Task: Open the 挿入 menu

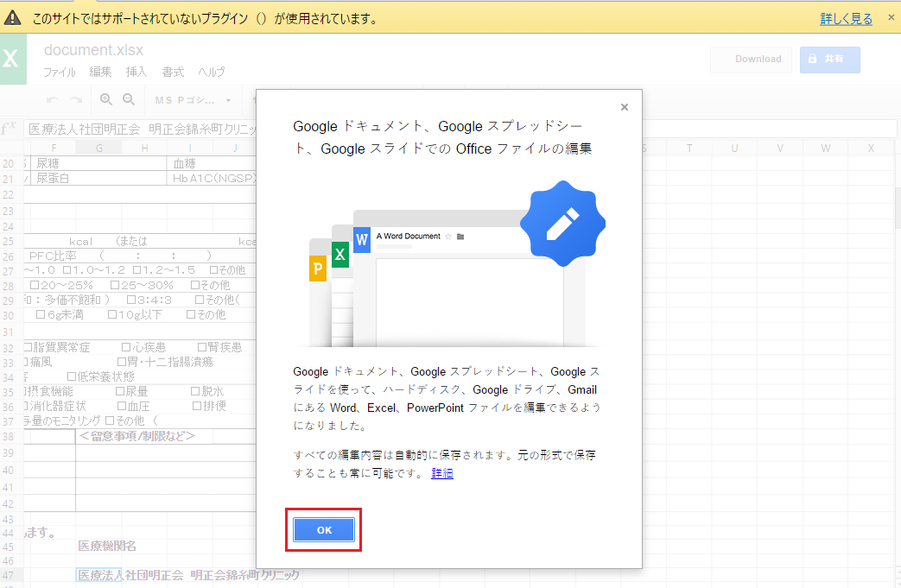Action: pyautogui.click(x=136, y=72)
